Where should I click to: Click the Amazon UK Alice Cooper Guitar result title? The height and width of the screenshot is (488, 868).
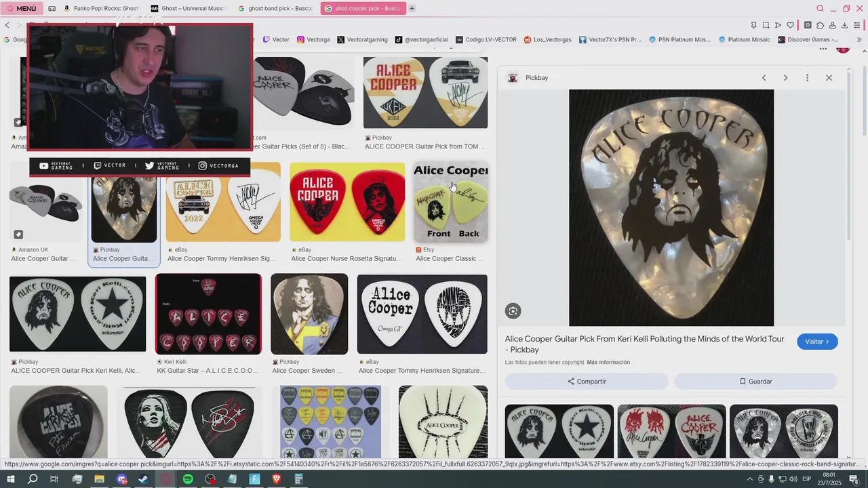[43, 258]
